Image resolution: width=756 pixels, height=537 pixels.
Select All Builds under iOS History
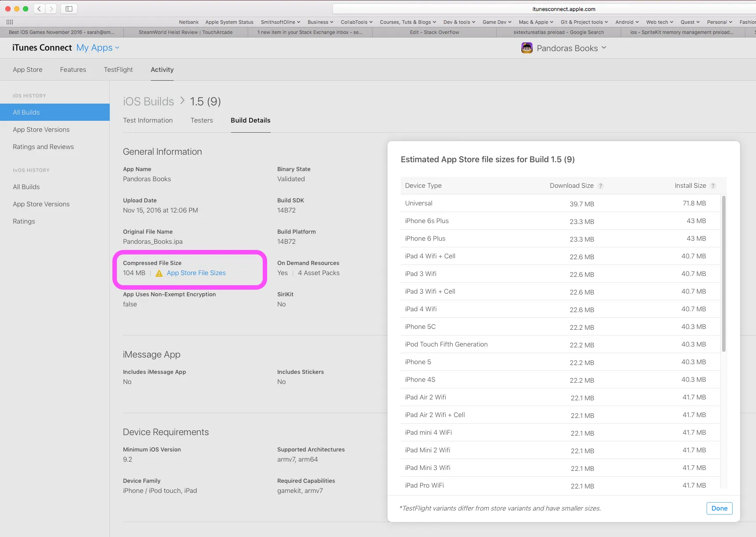(55, 112)
